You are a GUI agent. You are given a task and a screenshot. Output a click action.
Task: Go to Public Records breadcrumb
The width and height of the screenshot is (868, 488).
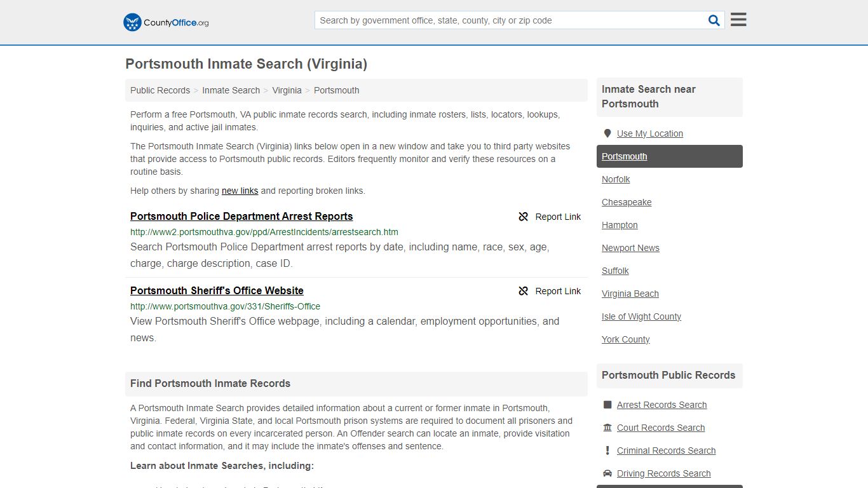tap(160, 90)
